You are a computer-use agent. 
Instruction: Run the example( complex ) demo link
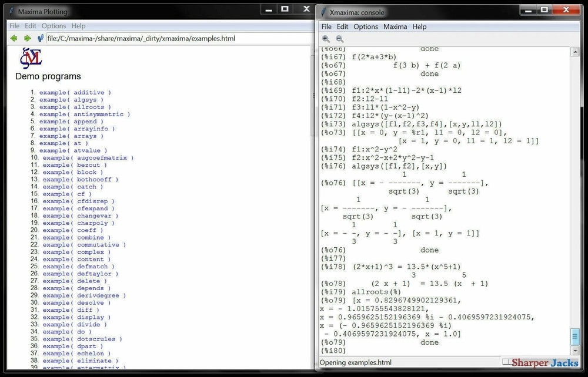click(76, 251)
